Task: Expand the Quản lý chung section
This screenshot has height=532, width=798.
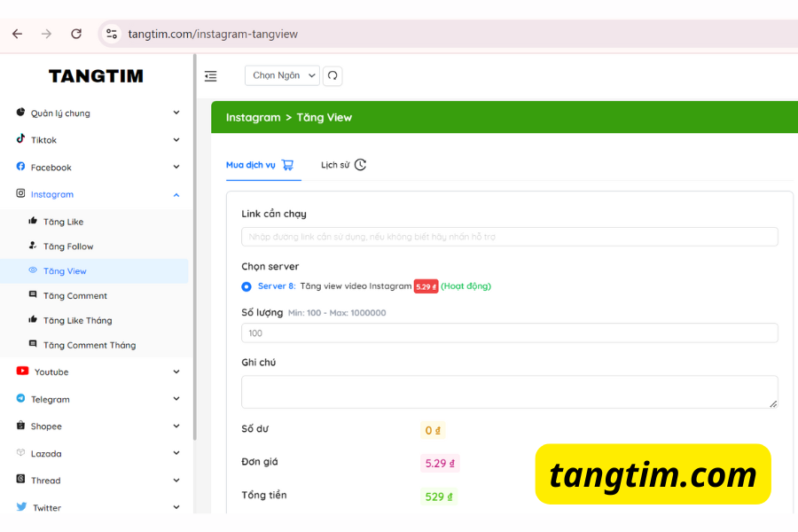Action: pos(96,113)
